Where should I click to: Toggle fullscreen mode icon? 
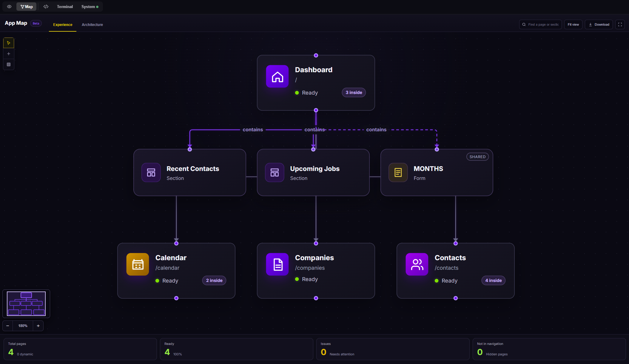coord(620,24)
